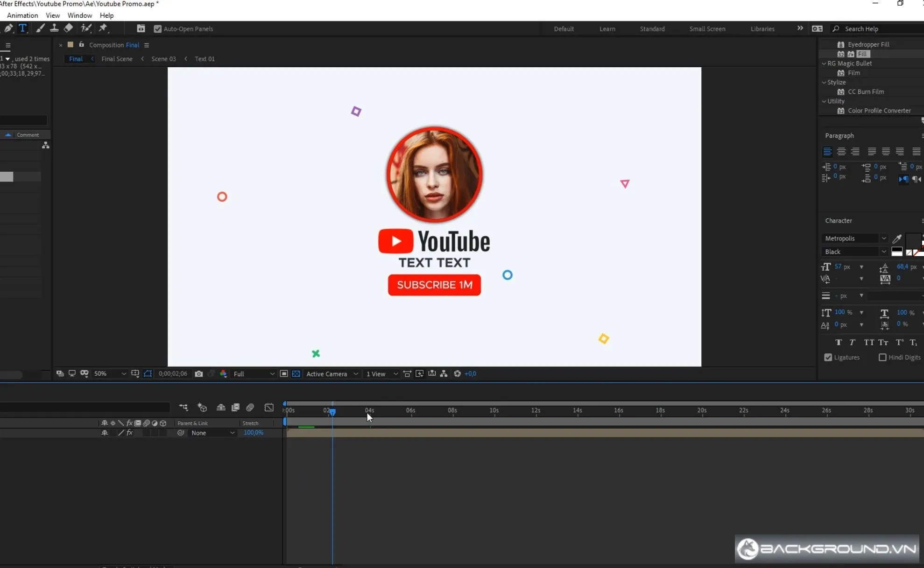Click the Reset Exposure icon

(x=457, y=374)
